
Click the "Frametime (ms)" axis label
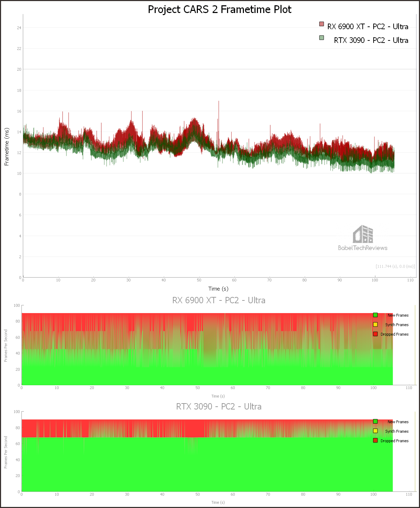[x=7, y=147]
